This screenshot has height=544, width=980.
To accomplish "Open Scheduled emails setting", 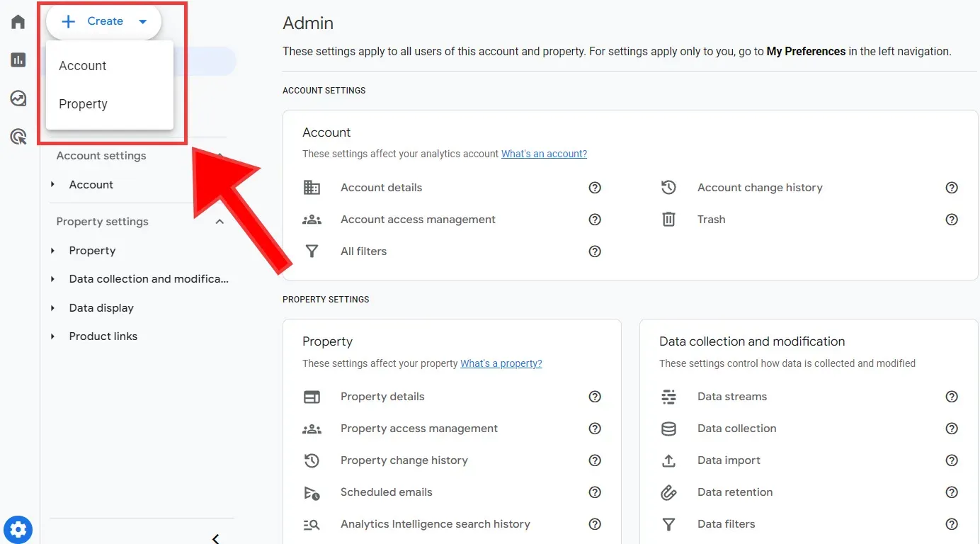I will (x=386, y=492).
